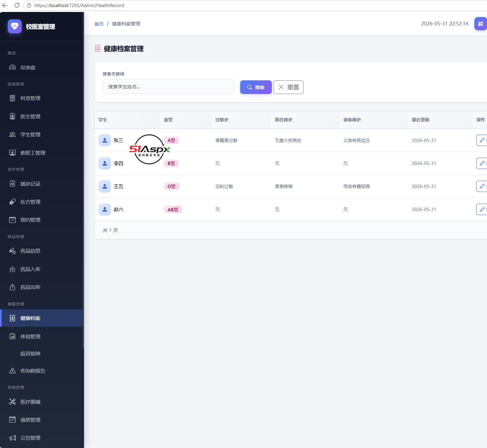Image resolution: width=487 pixels, height=448 pixels.
Task: Click the 搜索 search button
Action: coord(256,87)
